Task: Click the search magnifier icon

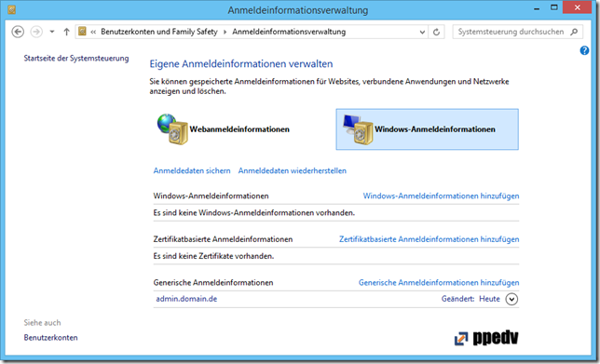Action: (574, 32)
